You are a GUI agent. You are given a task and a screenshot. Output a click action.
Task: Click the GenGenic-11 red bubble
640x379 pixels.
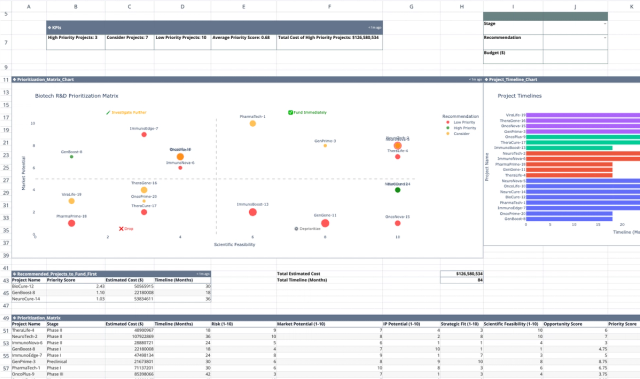325,223
